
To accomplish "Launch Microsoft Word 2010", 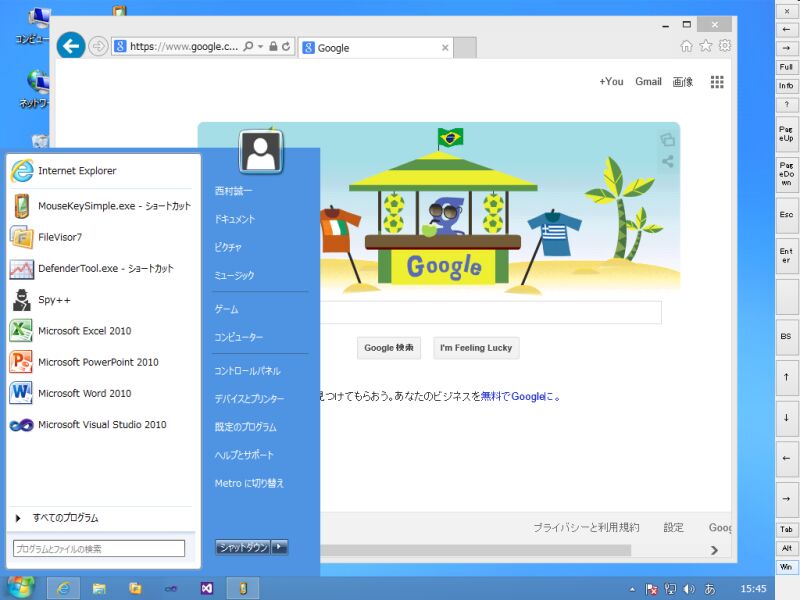I will pos(100,393).
